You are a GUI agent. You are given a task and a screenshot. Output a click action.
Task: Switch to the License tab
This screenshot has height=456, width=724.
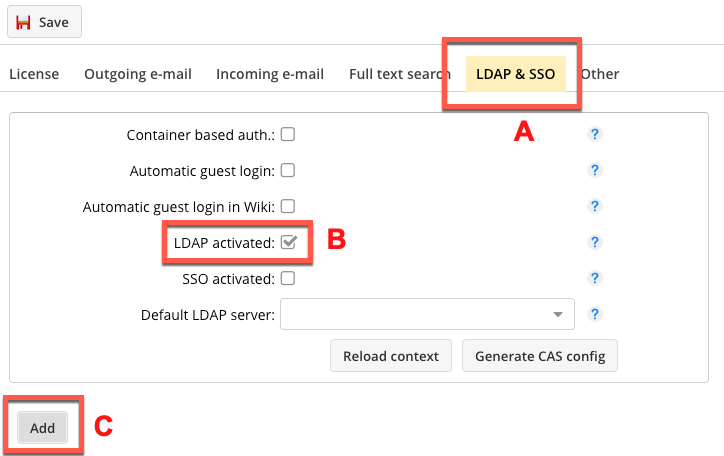34,74
